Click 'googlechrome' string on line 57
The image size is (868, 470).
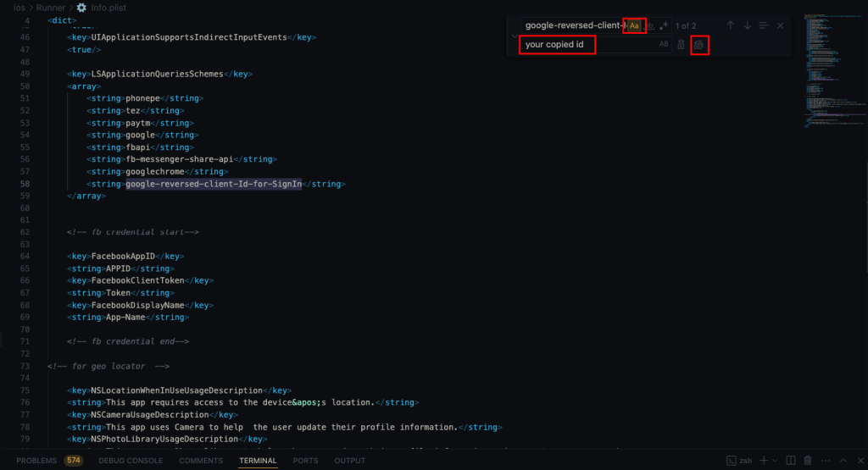(155, 171)
